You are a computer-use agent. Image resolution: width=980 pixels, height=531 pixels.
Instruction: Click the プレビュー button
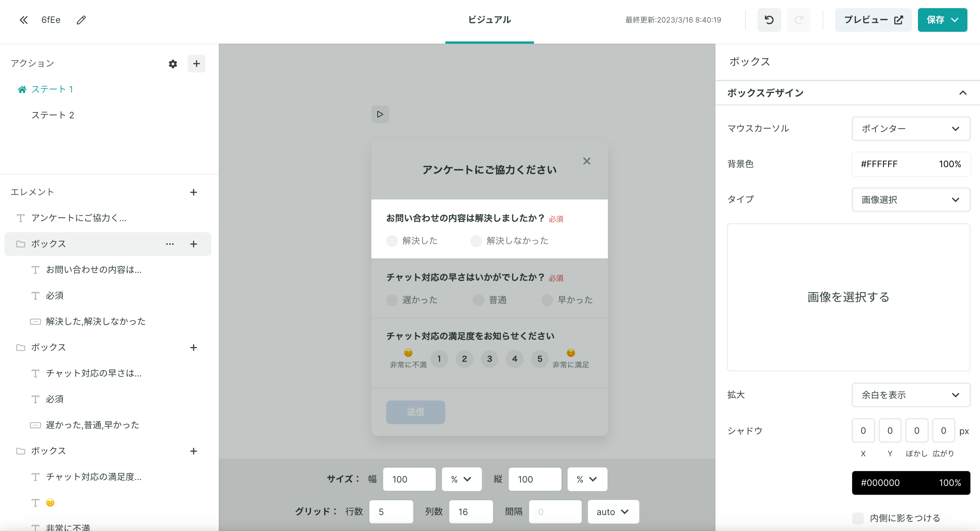click(873, 20)
